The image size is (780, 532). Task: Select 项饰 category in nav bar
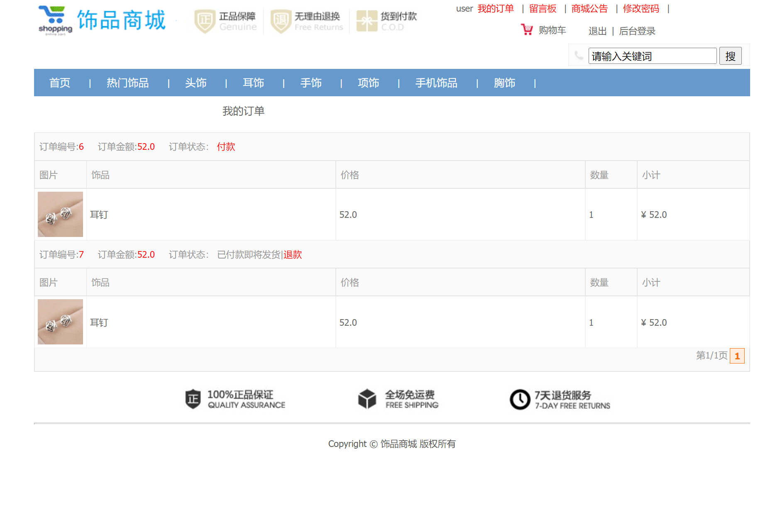(369, 83)
